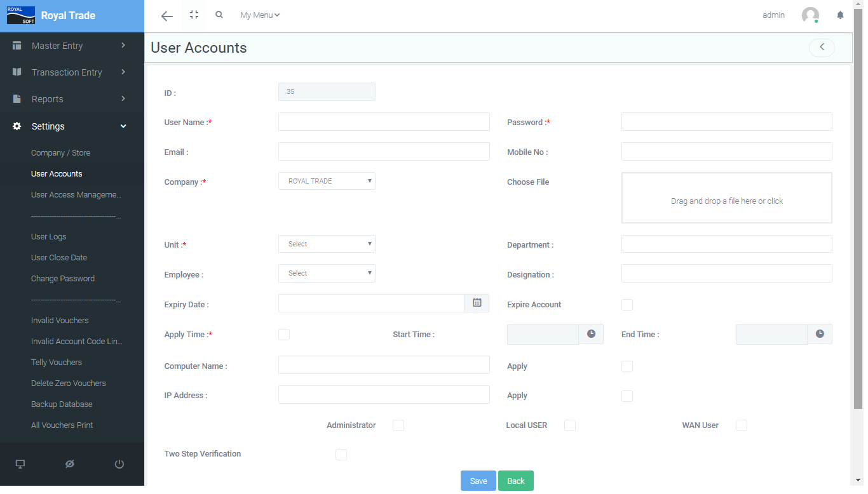Toggle fullscreen collapse icon in top bar
The height and width of the screenshot is (494, 868).
pos(194,15)
